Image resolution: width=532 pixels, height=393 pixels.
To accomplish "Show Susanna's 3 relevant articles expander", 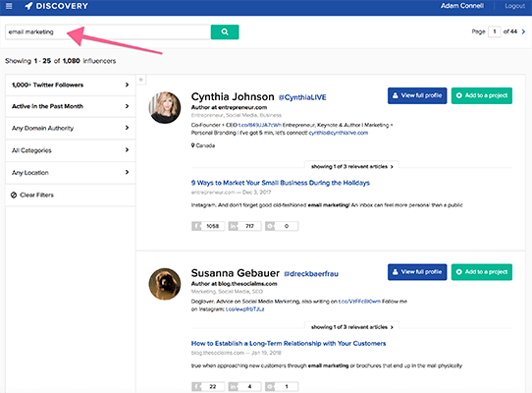I will [x=351, y=327].
